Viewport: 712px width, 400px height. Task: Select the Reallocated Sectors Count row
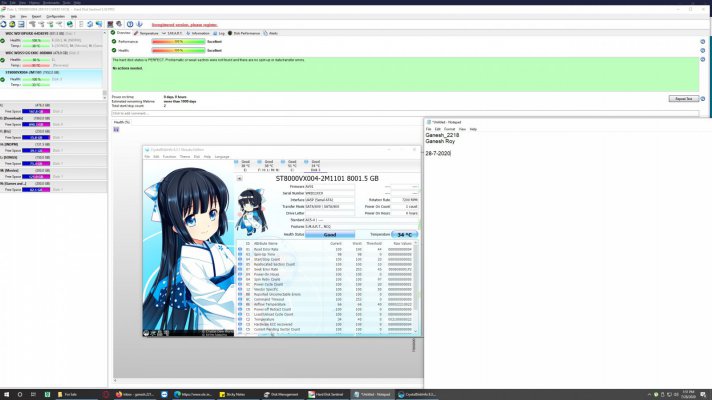click(x=326, y=264)
